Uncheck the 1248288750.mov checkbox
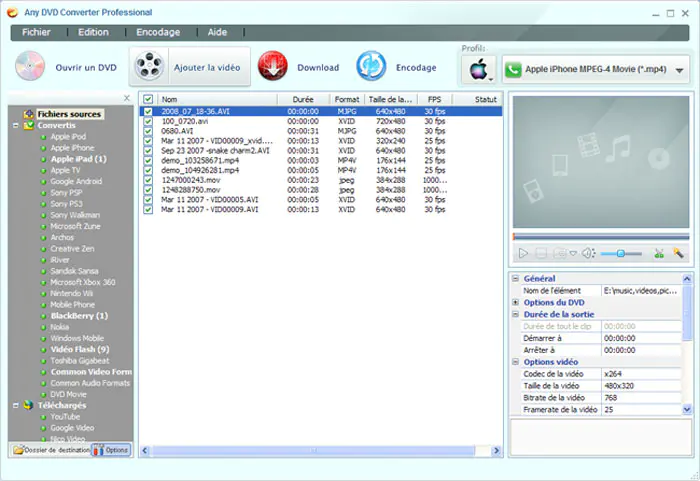This screenshot has width=700, height=481. click(x=148, y=190)
